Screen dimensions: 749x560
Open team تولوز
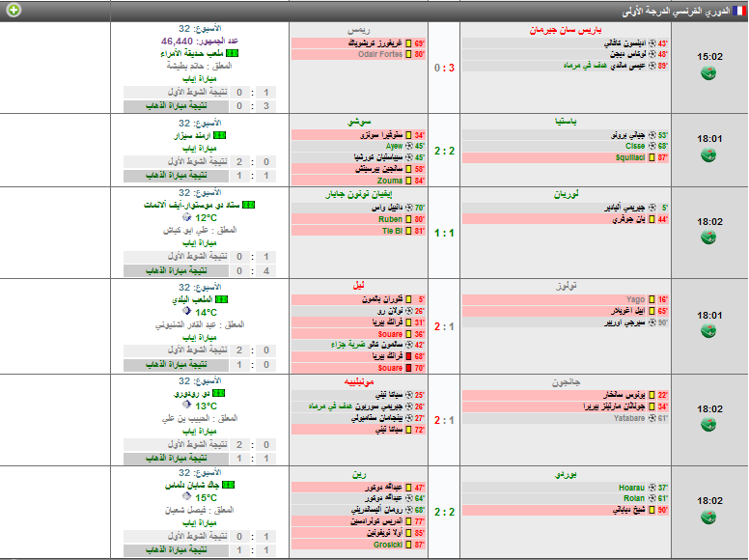click(566, 286)
